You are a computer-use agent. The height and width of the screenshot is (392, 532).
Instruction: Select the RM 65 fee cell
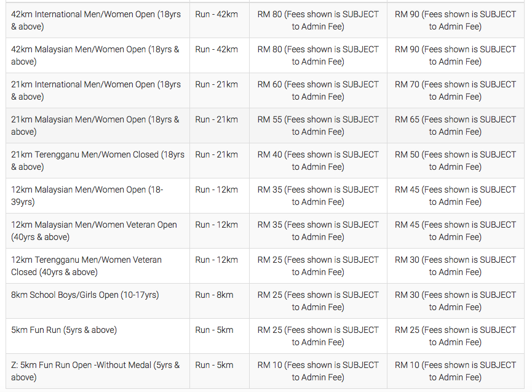click(456, 126)
